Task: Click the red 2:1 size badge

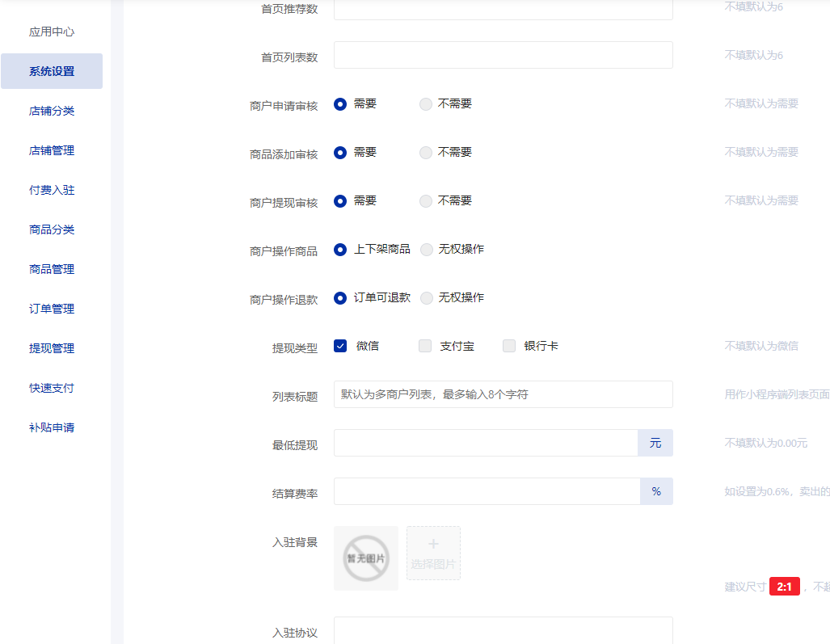Action: (783, 587)
